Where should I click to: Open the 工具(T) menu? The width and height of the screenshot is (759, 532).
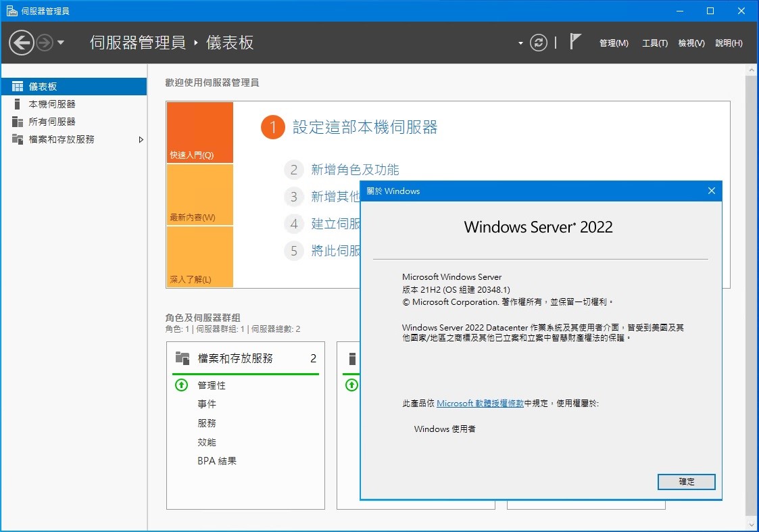[x=654, y=43]
